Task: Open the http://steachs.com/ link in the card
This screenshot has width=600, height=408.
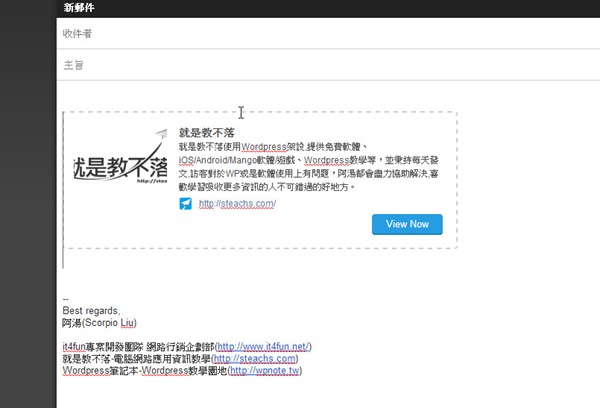Action: pyautogui.click(x=237, y=204)
